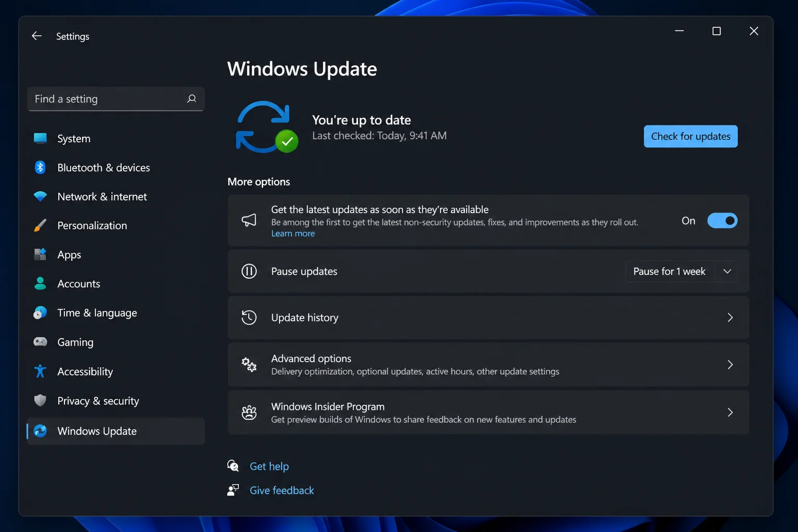This screenshot has height=532, width=798.
Task: Click the Time & language globe icon
Action: 40,313
